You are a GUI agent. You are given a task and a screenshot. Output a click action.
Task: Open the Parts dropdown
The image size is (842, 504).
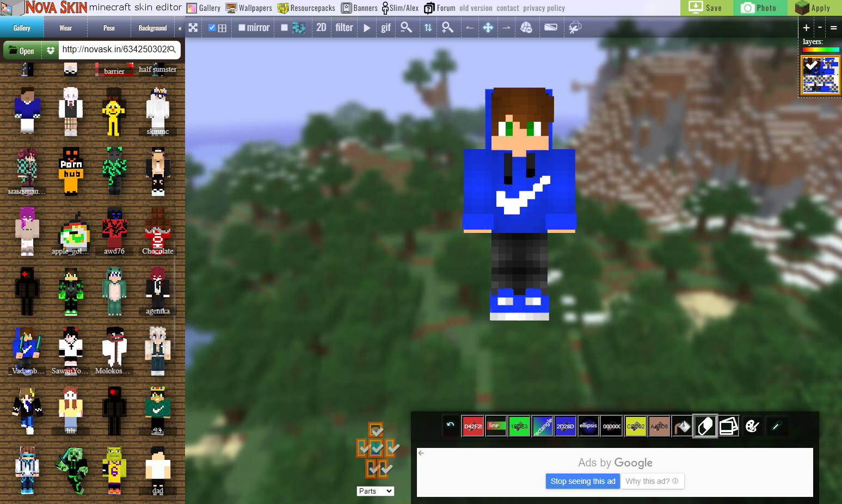(376, 491)
